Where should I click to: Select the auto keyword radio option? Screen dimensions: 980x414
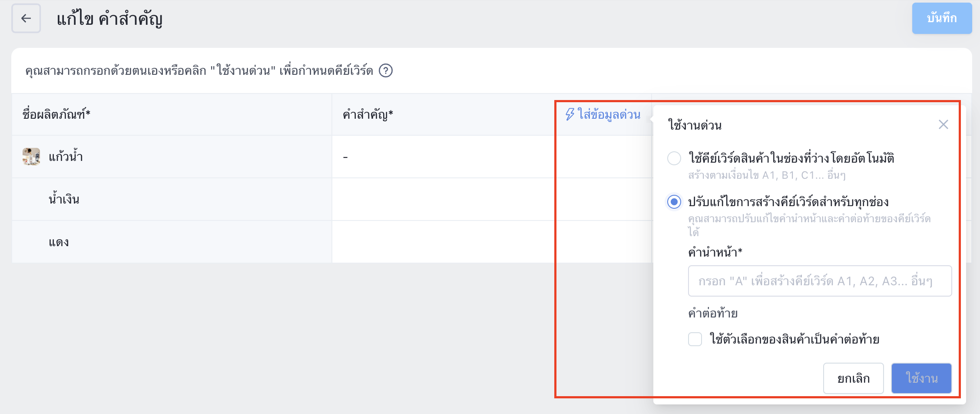click(674, 158)
